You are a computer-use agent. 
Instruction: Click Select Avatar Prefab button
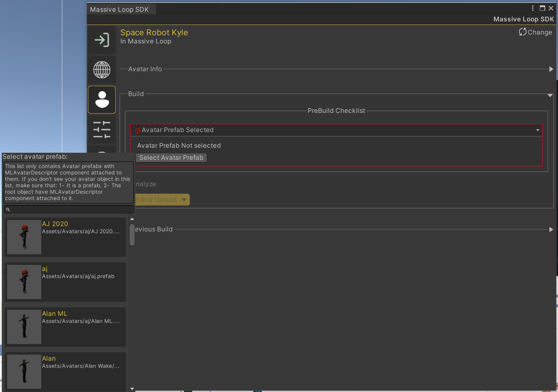click(x=171, y=158)
